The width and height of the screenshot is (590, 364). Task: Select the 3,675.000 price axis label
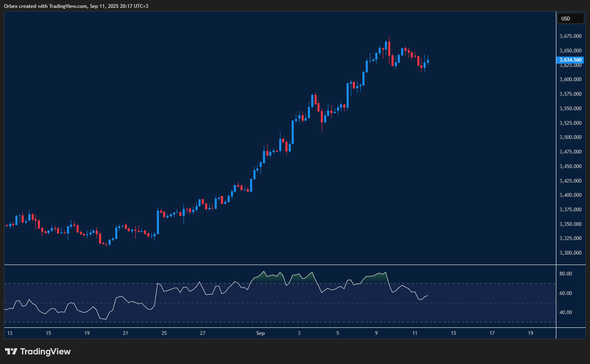click(570, 36)
